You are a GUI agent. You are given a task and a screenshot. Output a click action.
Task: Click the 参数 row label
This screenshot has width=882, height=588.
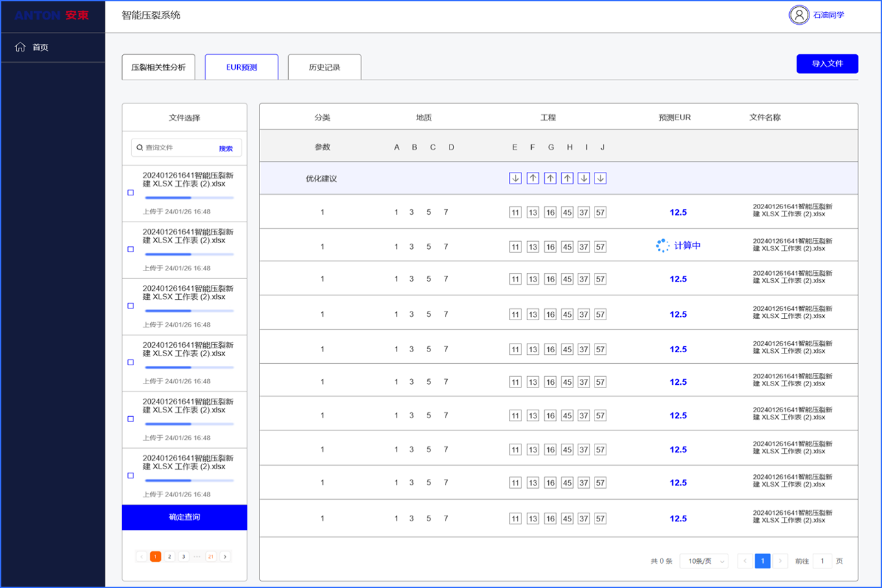tap(323, 147)
